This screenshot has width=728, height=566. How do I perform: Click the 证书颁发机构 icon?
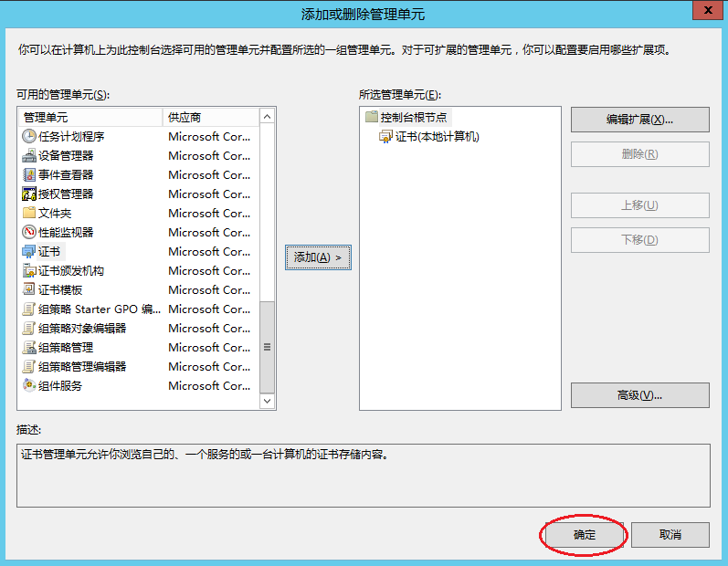[x=29, y=270]
